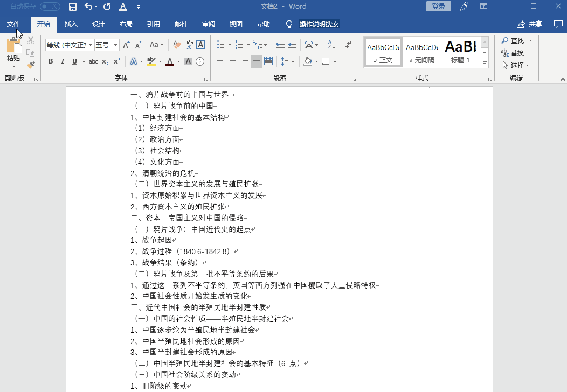Apply paragraph shading paint bucket
Viewport: 567px width, 392px height.
click(x=308, y=61)
